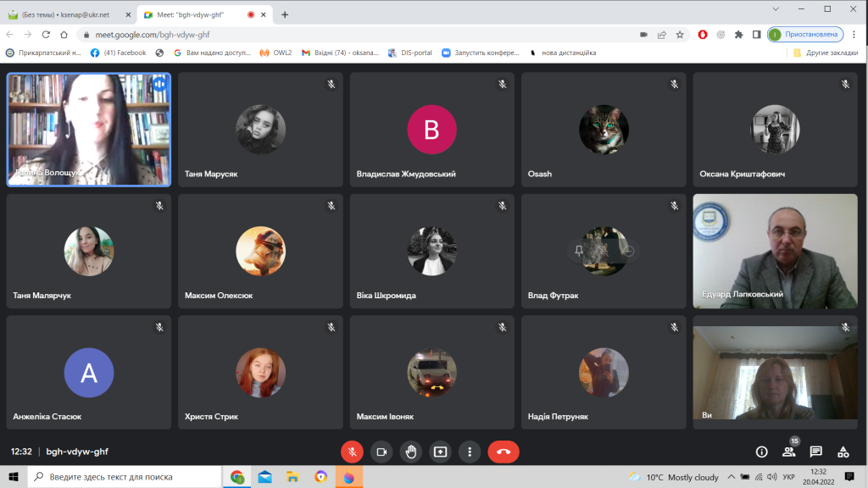The height and width of the screenshot is (488, 868).
Task: Raise your hand in the meeting
Action: [411, 452]
